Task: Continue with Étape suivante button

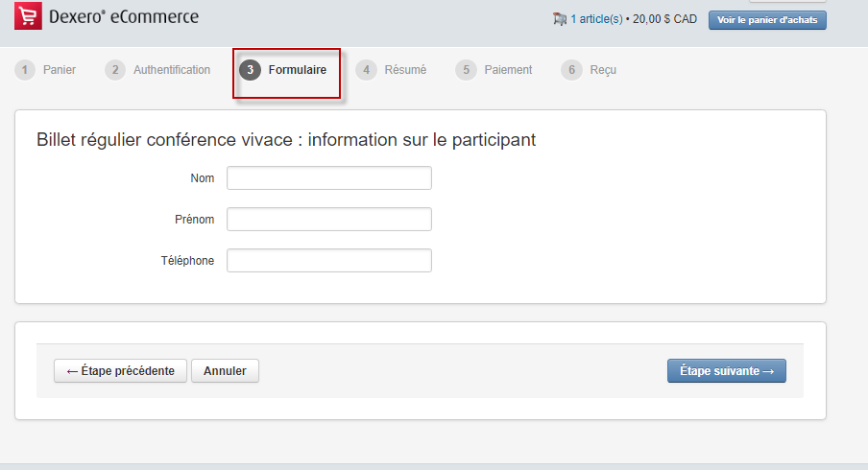Action: (726, 371)
